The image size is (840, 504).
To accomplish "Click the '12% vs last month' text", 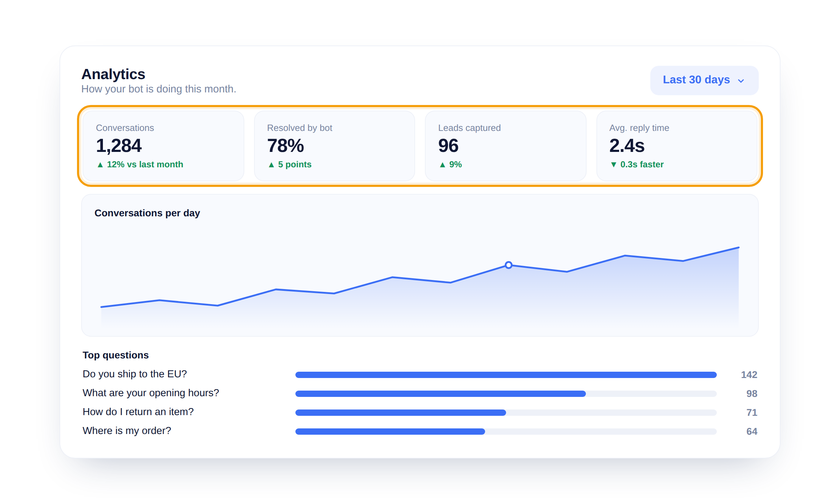I will [145, 164].
